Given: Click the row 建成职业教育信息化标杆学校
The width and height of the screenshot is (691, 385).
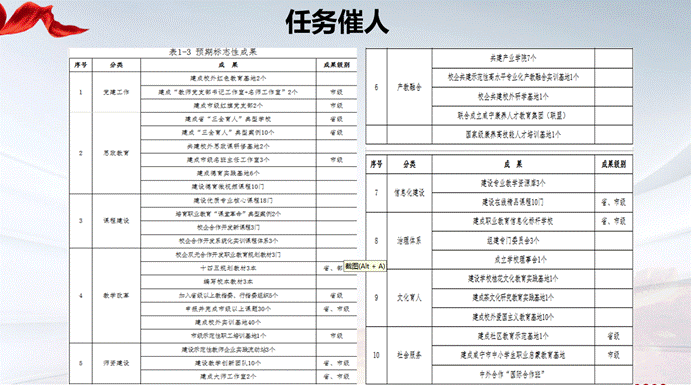Looking at the screenshot, I should [513, 222].
